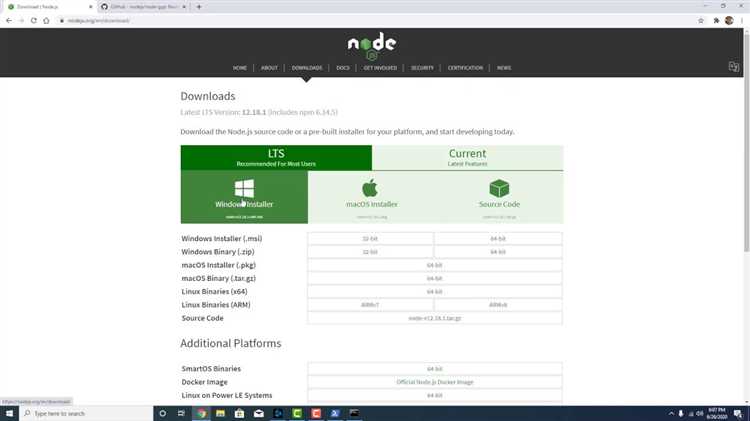Reload the page with the refresh button
This screenshot has width=750, height=421.
pyautogui.click(x=33, y=20)
